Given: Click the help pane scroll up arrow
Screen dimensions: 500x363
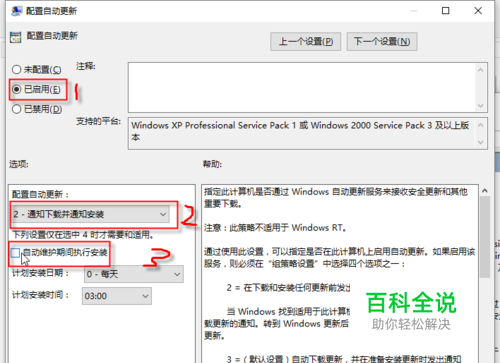Looking at the screenshot, I should [x=485, y=191].
